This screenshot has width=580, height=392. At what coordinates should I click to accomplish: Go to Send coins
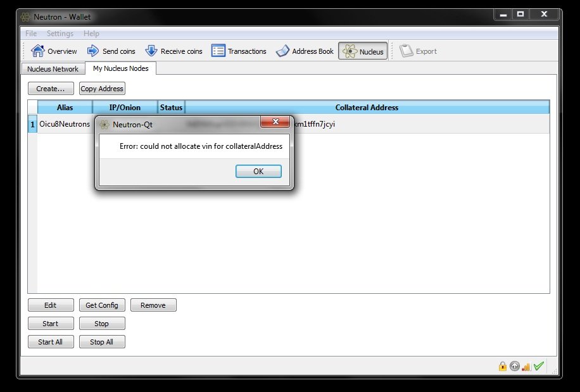pos(111,51)
